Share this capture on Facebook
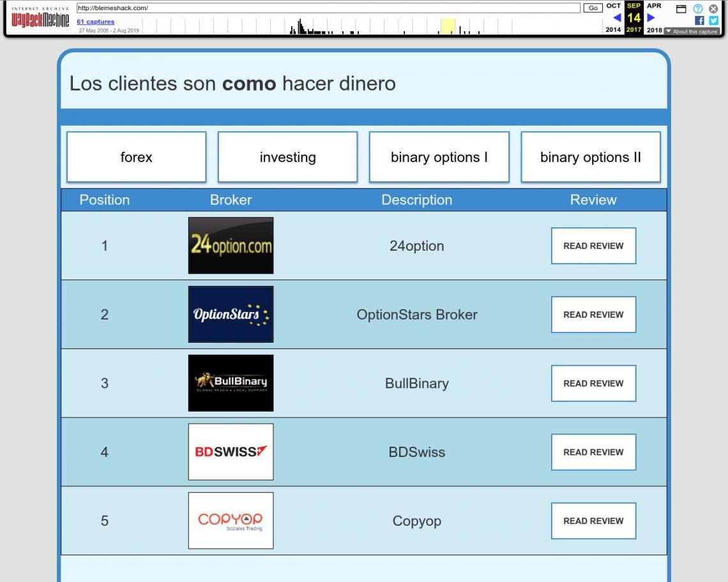Viewport: 728px width, 582px height. 699,20
